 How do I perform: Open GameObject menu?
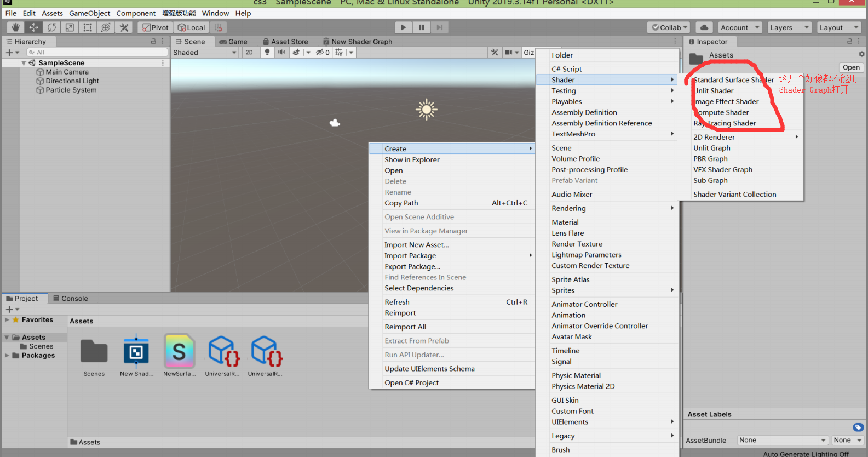tap(89, 13)
